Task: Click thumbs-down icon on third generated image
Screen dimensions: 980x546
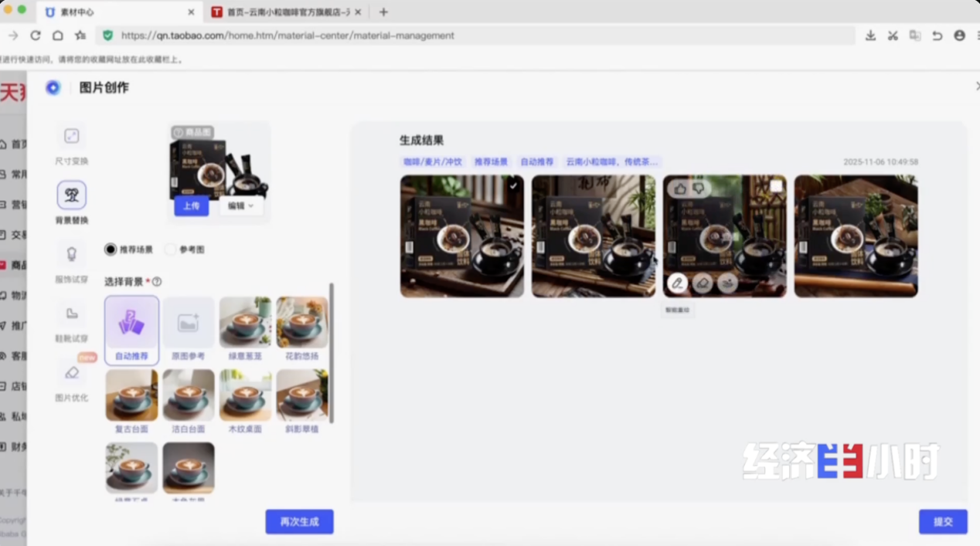Action: coord(698,188)
